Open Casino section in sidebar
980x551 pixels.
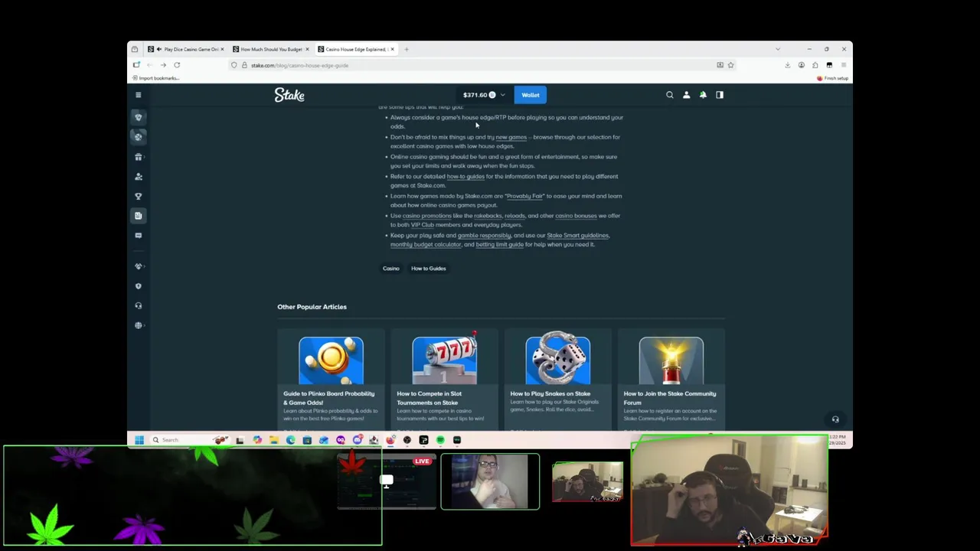point(139,117)
